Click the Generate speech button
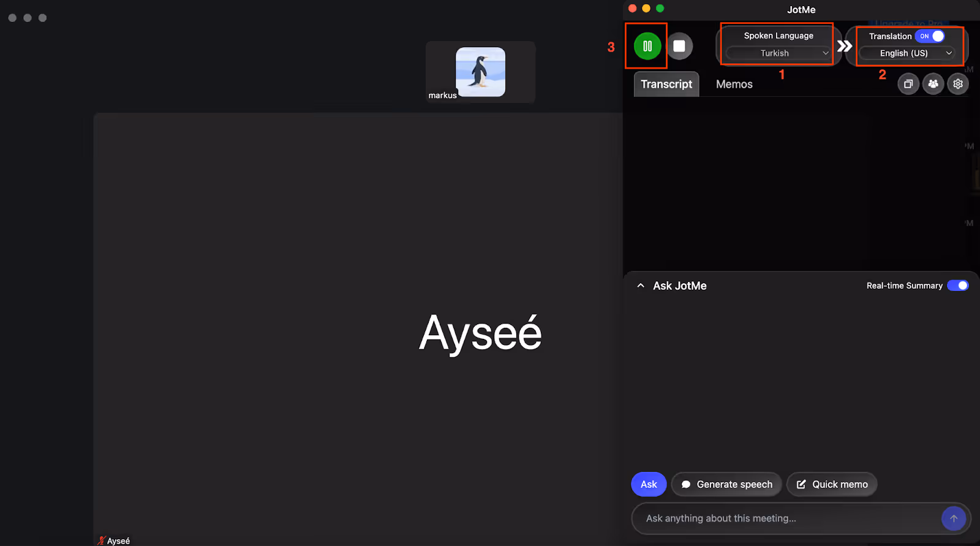 tap(726, 484)
